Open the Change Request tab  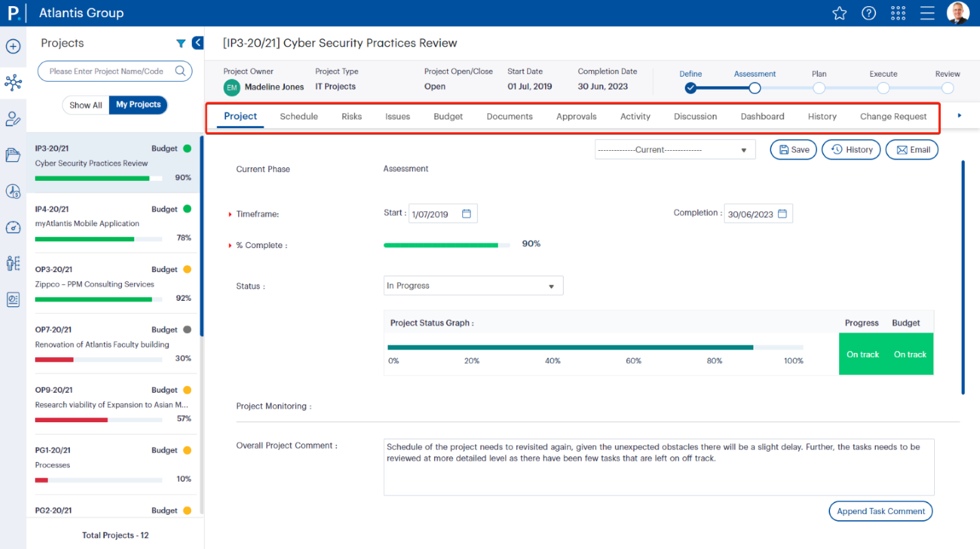click(x=894, y=117)
